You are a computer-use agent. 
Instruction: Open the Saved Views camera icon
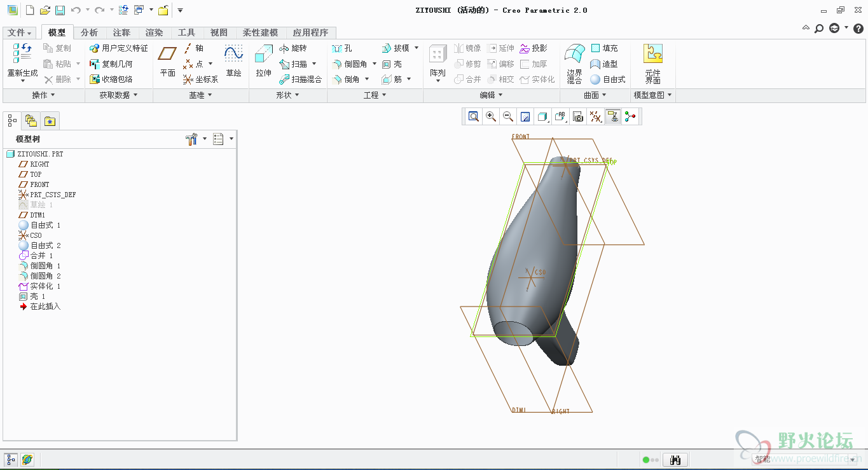click(x=578, y=116)
